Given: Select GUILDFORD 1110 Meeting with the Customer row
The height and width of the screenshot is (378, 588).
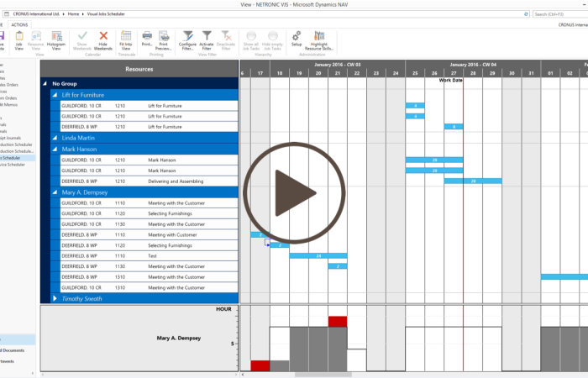Looking at the screenshot, I should pos(150,203).
